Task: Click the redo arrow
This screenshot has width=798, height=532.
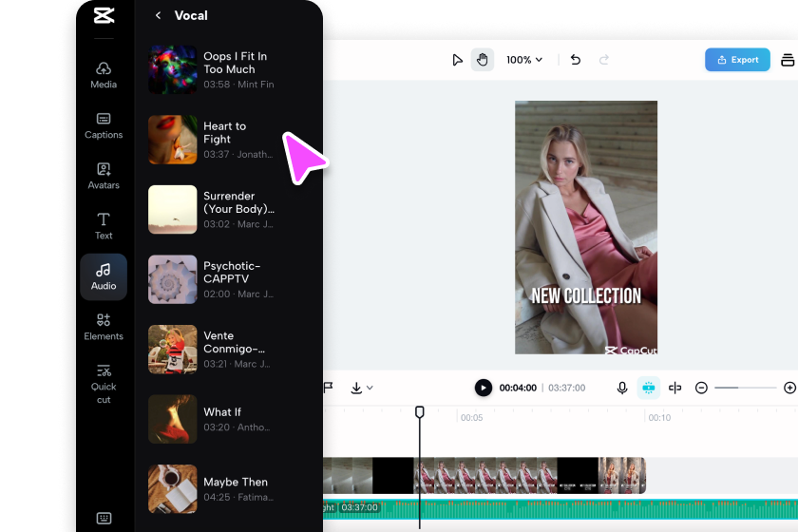Action: (604, 60)
